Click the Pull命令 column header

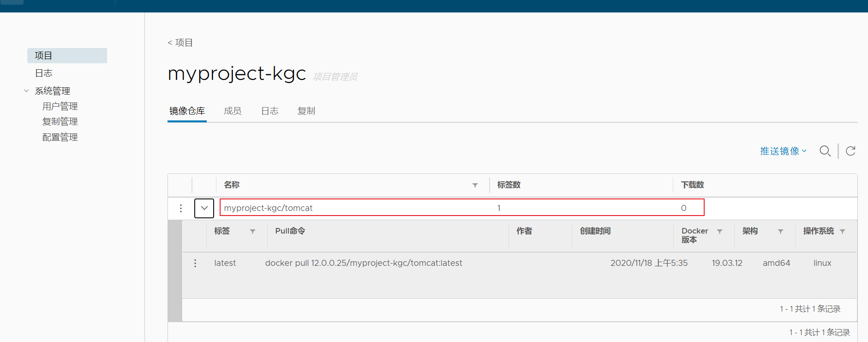(x=290, y=231)
